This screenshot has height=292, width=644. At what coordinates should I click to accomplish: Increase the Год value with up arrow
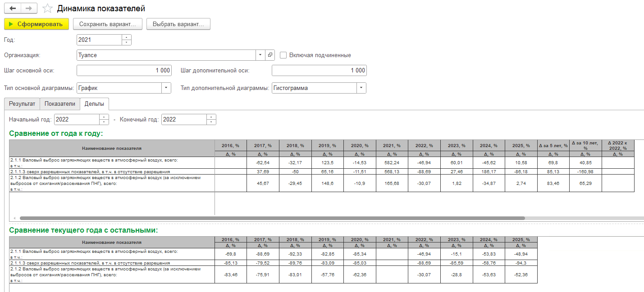coord(127,37)
